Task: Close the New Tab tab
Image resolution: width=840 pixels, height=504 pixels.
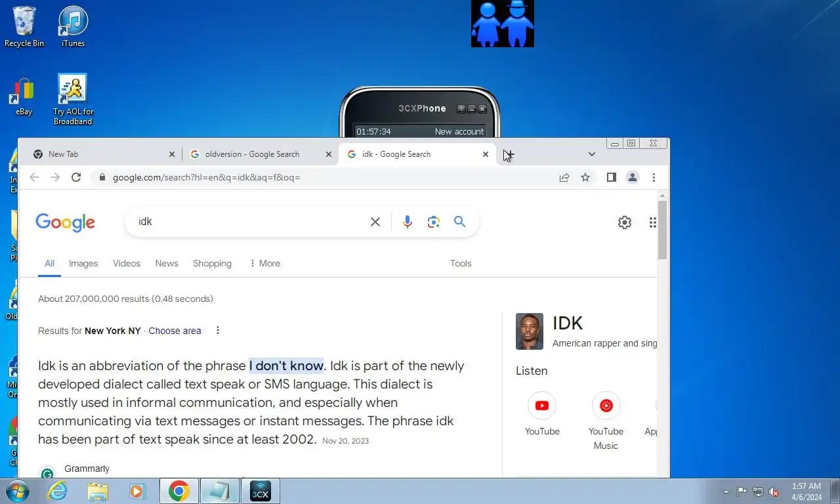Action: click(172, 154)
